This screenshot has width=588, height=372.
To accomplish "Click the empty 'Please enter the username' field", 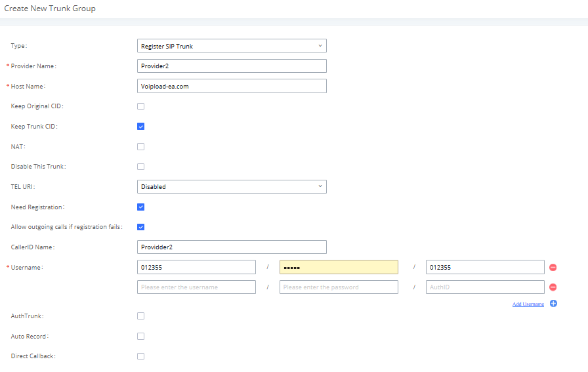I will [196, 287].
